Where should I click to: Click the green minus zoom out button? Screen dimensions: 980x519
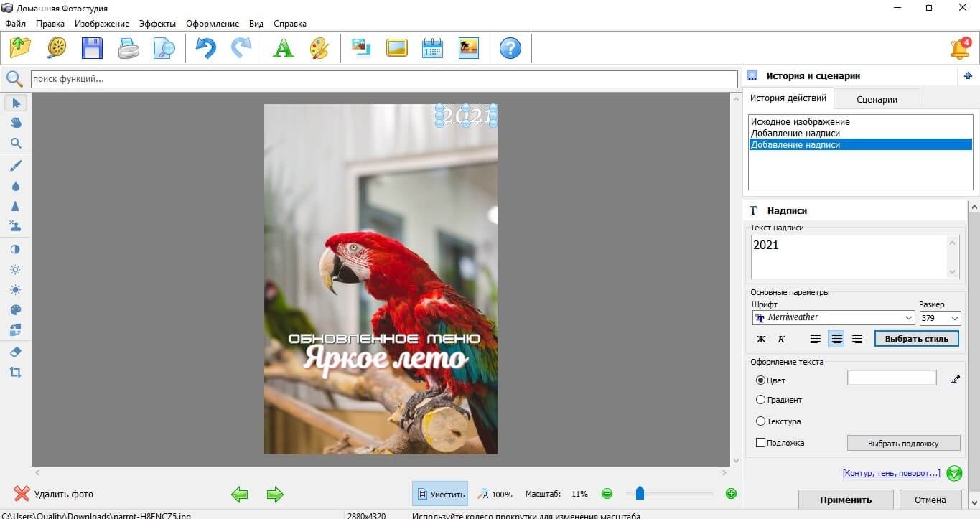607,494
